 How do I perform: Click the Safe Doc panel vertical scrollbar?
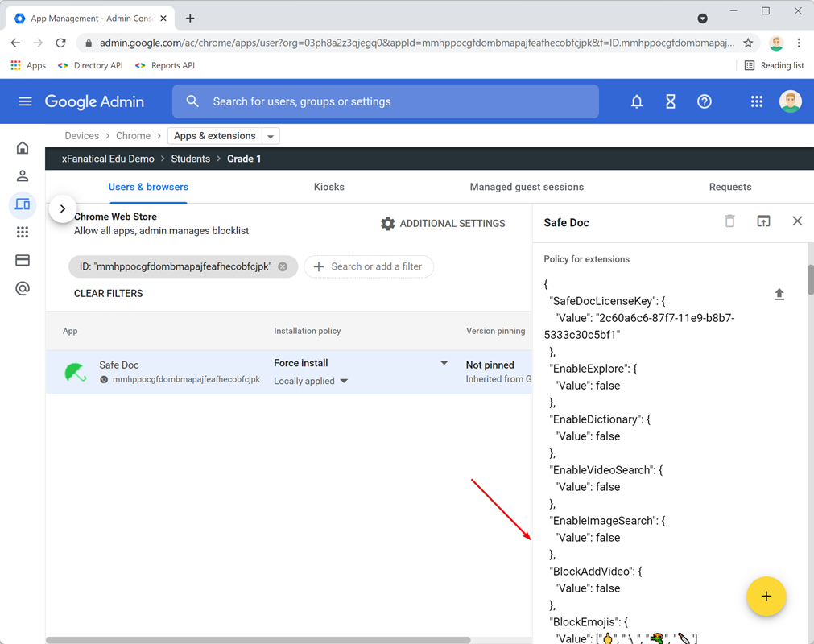810,279
